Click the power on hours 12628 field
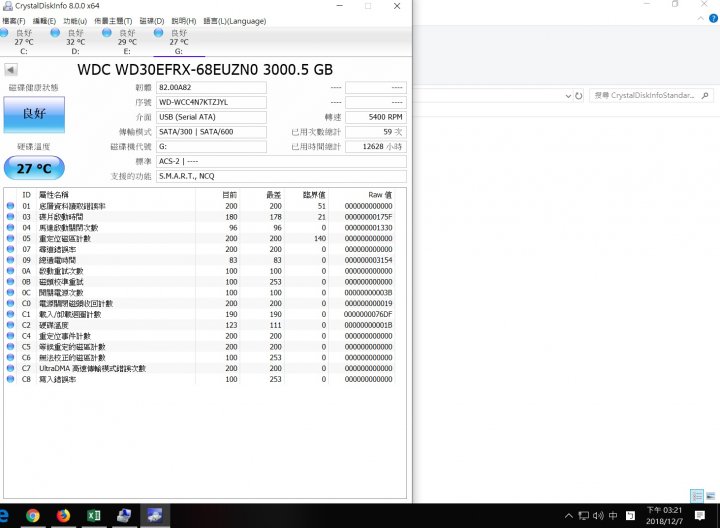The width and height of the screenshot is (720, 528). tap(376, 146)
